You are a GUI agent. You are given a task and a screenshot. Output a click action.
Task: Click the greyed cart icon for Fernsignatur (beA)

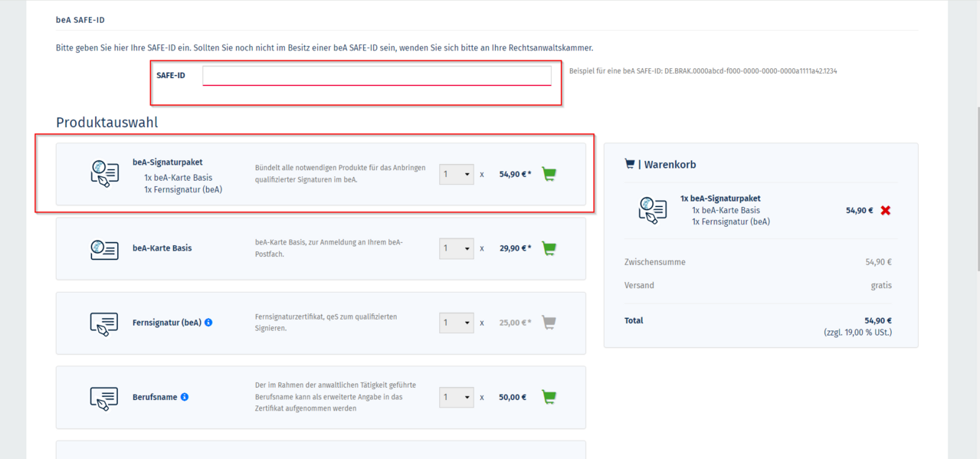549,323
